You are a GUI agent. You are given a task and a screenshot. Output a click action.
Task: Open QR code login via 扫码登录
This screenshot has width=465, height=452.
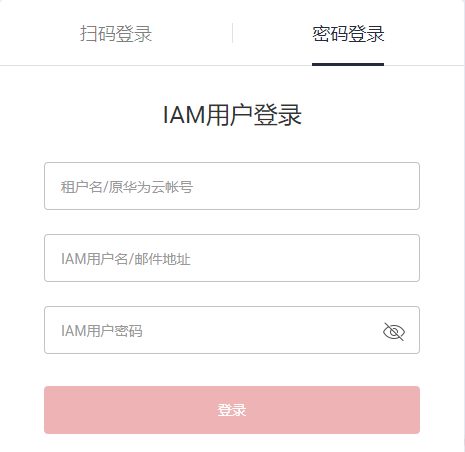(x=116, y=34)
